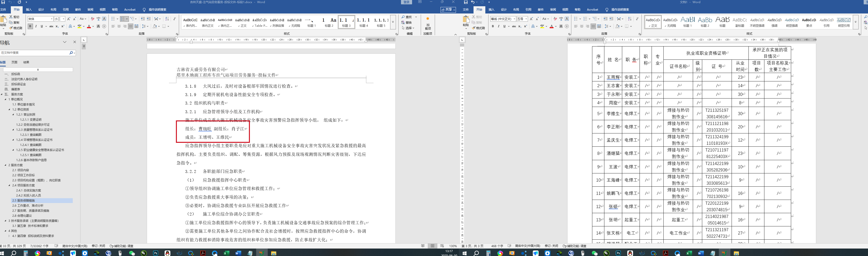Toggle character shading in the left Word window
The image size is (868, 256).
pyautogui.click(x=98, y=26)
